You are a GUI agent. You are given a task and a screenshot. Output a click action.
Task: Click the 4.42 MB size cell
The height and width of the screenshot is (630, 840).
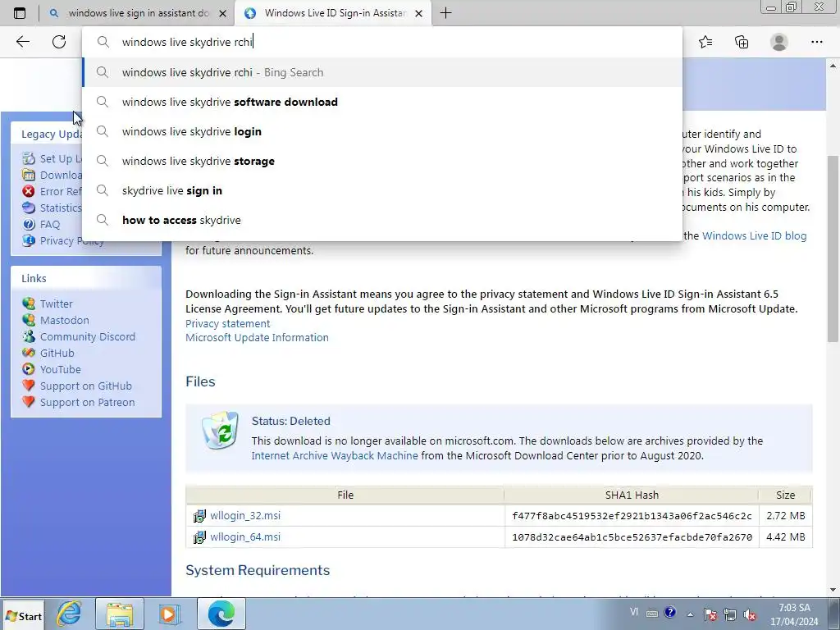point(785,536)
